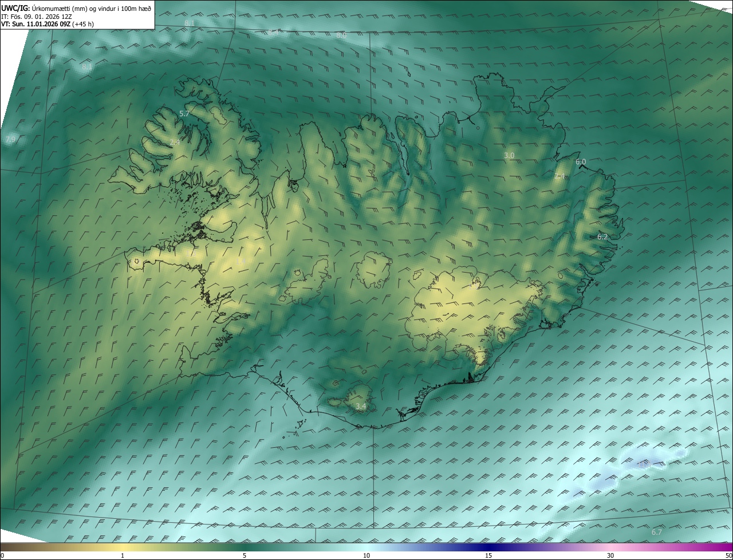This screenshot has width=733, height=560.
Task: Click the 5 tick label on the color scale
Action: (x=245, y=555)
